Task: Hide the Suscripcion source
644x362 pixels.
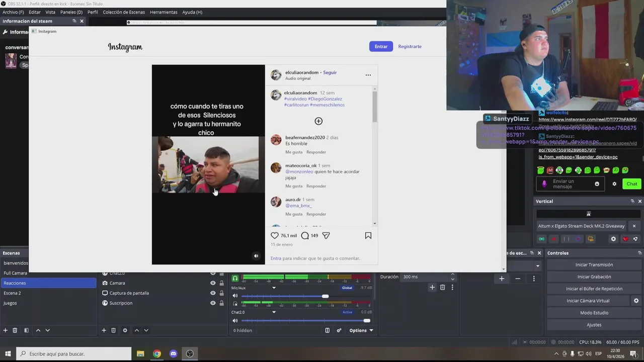Action: [x=213, y=303]
